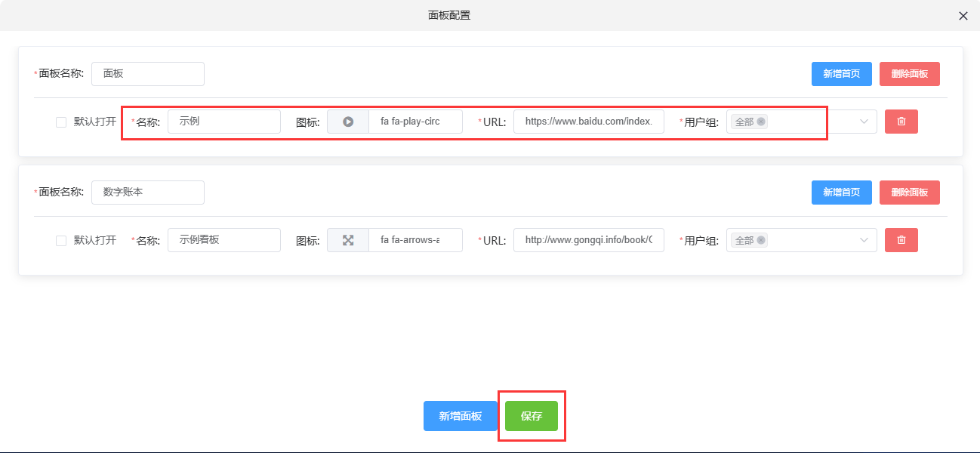Toggle 默认打开 checkbox for 示例看板

click(61, 241)
